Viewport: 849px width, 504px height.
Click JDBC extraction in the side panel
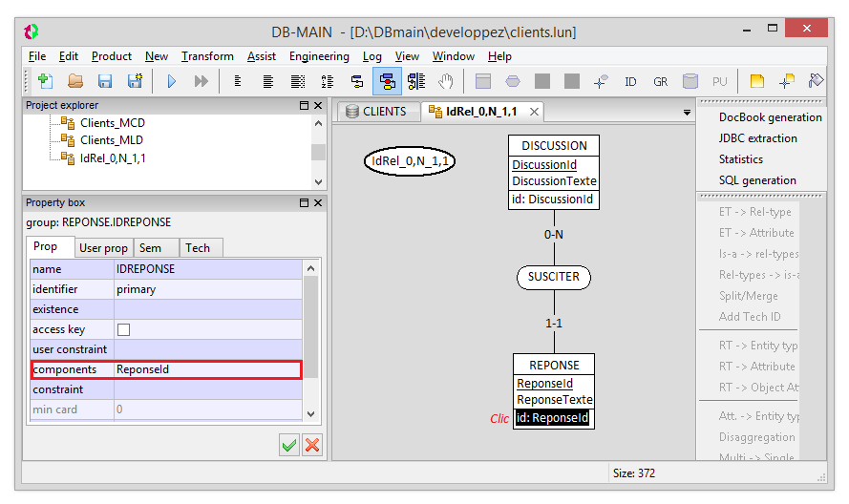(757, 138)
